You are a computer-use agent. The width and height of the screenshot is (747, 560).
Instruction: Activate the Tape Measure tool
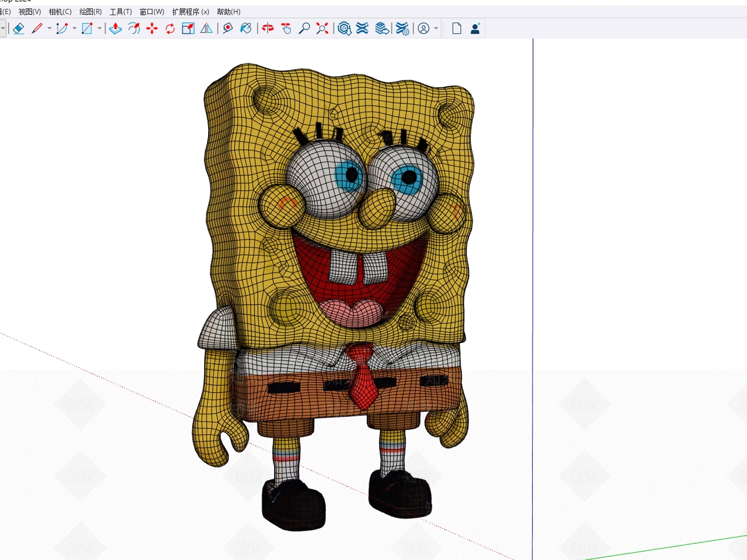228,28
